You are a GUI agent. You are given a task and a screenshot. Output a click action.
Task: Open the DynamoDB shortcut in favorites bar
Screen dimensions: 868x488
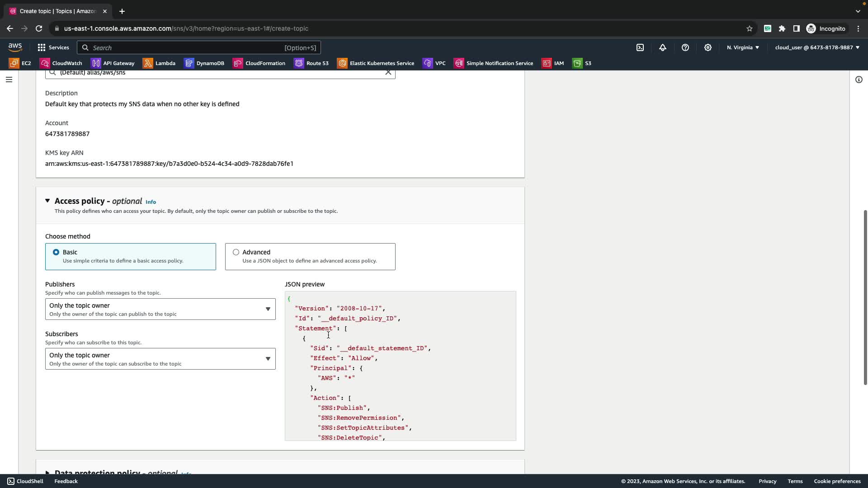coord(204,63)
